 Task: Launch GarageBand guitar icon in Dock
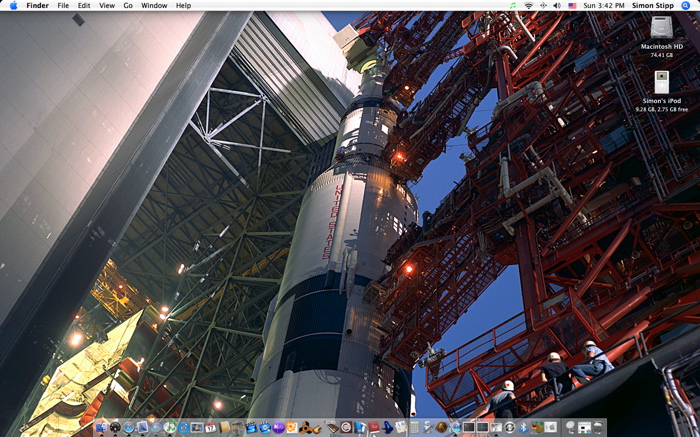pyautogui.click(x=317, y=428)
